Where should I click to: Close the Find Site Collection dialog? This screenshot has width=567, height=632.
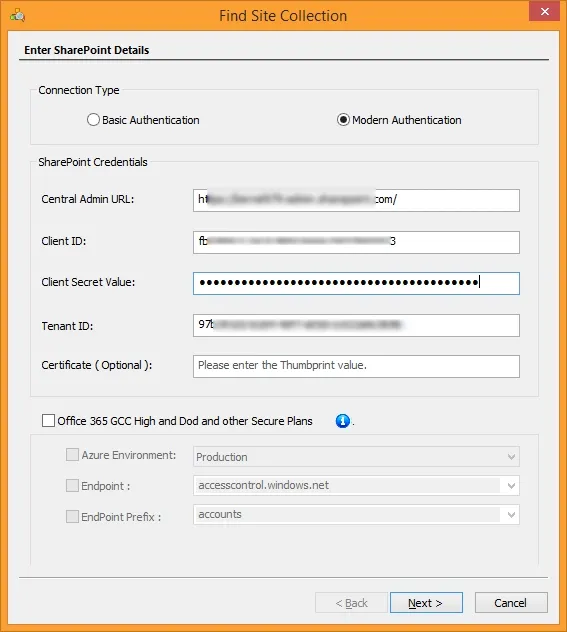coord(544,11)
